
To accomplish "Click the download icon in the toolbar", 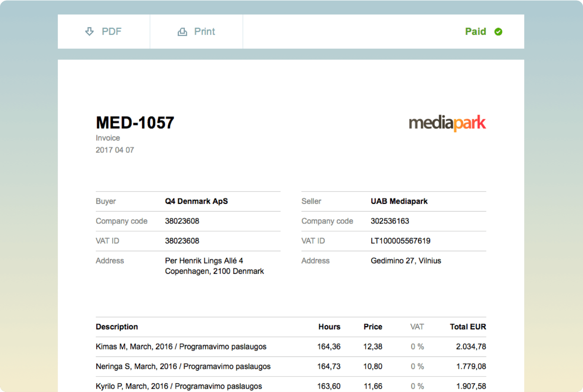I will (x=89, y=31).
